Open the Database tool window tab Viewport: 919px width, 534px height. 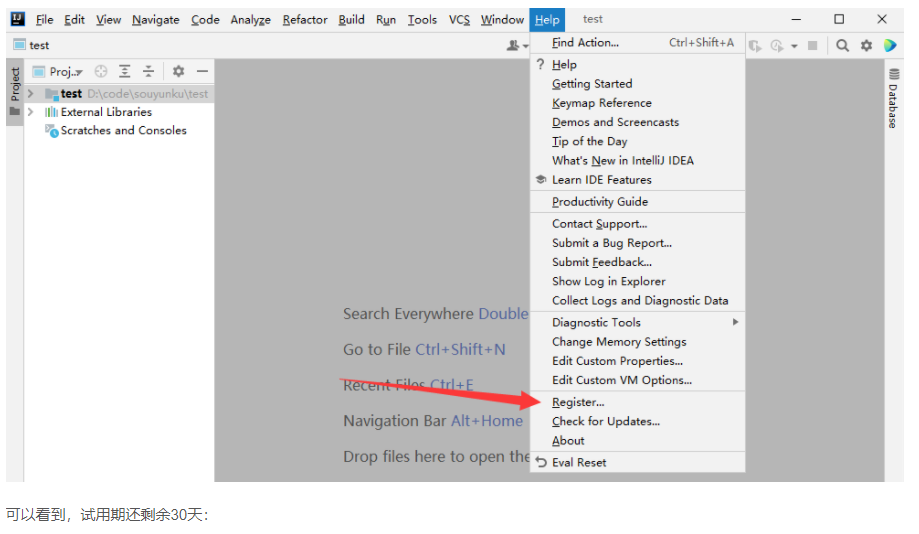click(893, 98)
